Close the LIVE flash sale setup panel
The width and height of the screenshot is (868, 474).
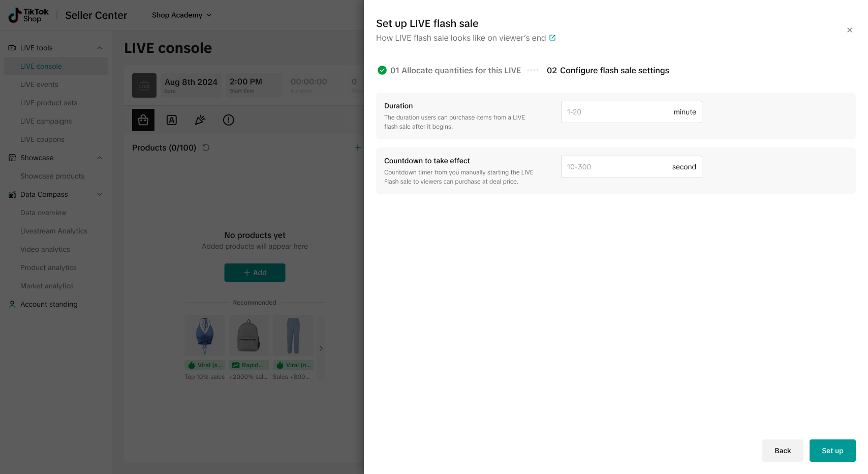(849, 30)
